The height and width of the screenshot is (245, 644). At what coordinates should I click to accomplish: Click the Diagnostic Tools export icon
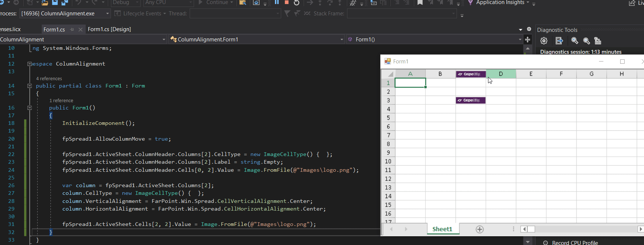click(559, 41)
